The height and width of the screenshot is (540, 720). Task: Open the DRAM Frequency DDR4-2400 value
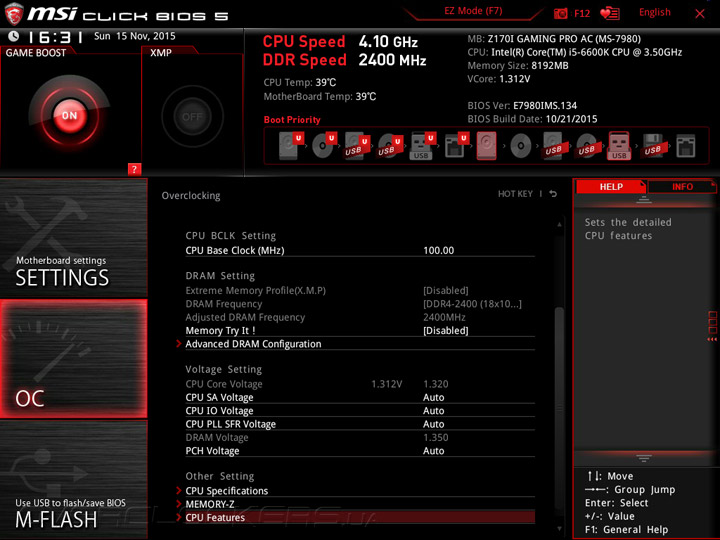click(x=472, y=304)
